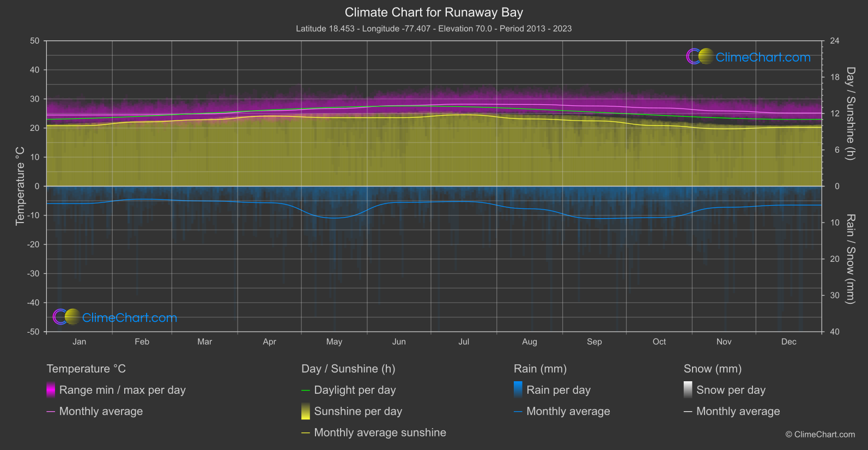Click the '-50' temperature axis tick label
The height and width of the screenshot is (450, 868).
pos(33,332)
